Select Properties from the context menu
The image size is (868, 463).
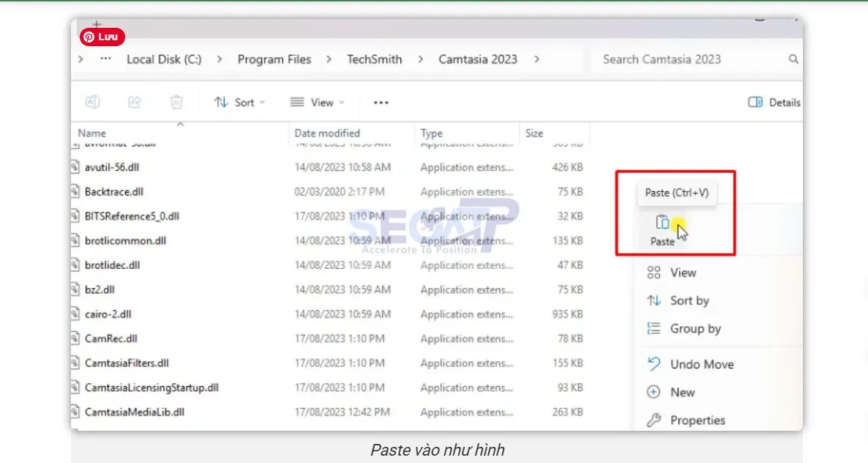click(697, 420)
